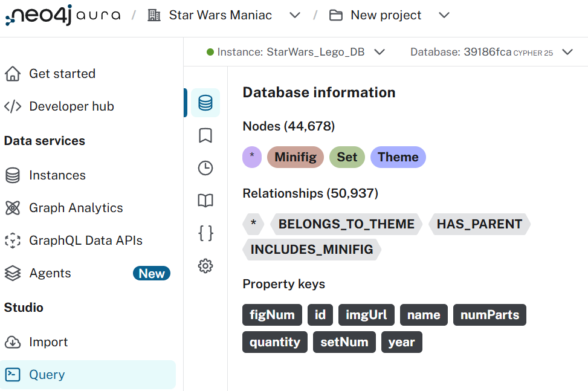
Task: Click the setNum property key
Action: [344, 342]
